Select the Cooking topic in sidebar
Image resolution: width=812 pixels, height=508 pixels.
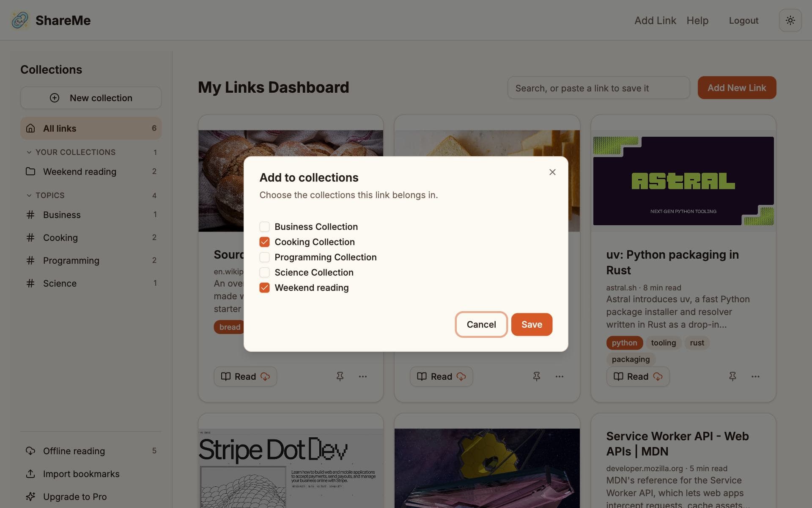(x=91, y=237)
